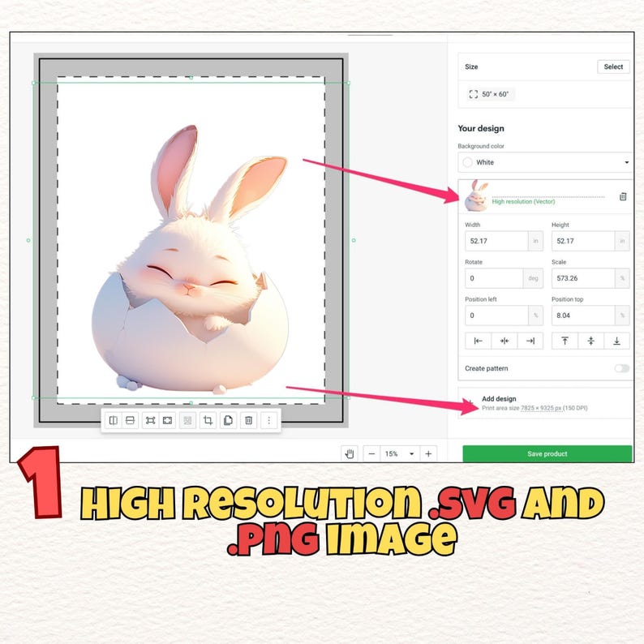Image resolution: width=644 pixels, height=644 pixels.
Task: Click the Rotate degrees input field
Action: [x=494, y=278]
